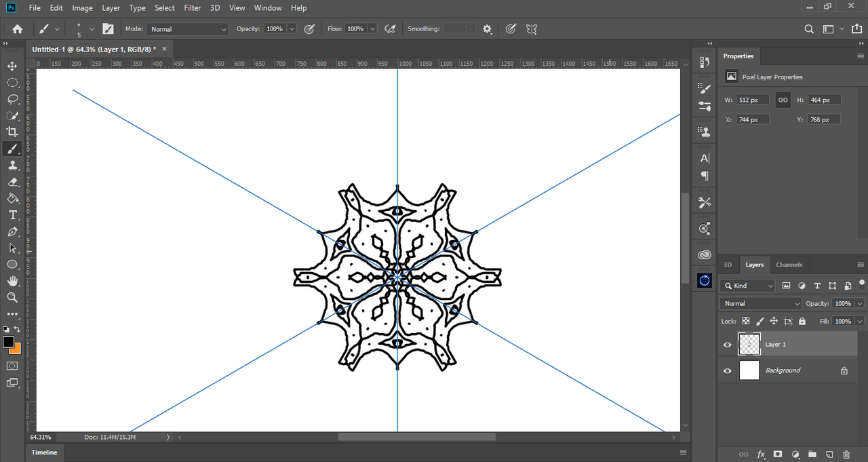Image resolution: width=868 pixels, height=462 pixels.
Task: Toggle the Brush Settings panel button
Action: [108, 29]
